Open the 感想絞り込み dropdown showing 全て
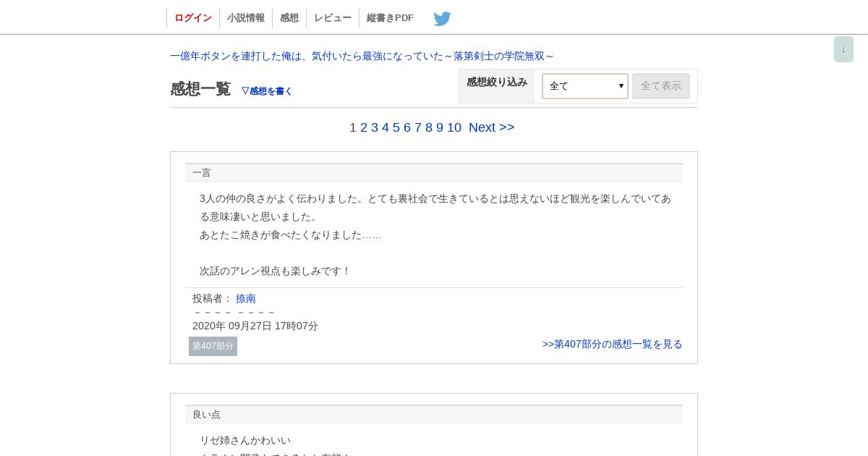This screenshot has width=868, height=456. pos(585,86)
